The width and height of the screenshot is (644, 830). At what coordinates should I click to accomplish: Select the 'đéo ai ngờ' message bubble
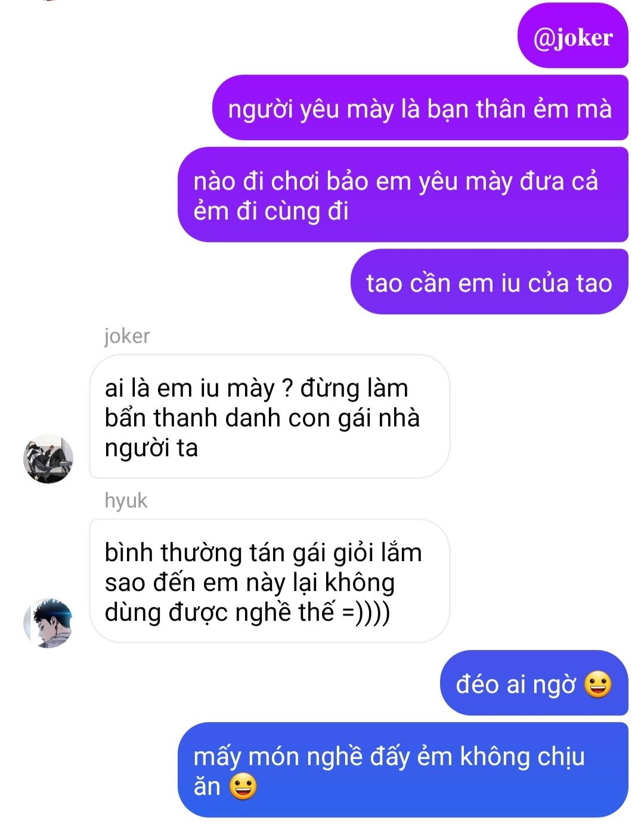point(534,683)
